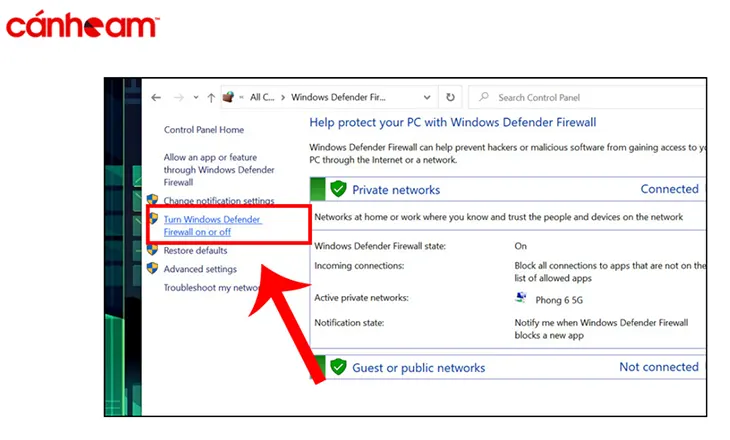Click the canheam logo
This screenshot has height=440, width=730.
pyautogui.click(x=82, y=24)
